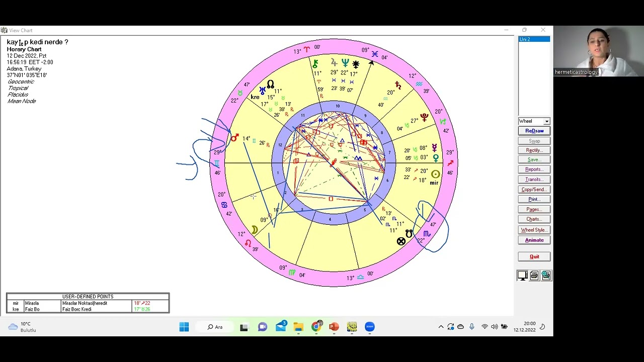644x362 pixels.
Task: Click the Moon glyph in the chart
Action: 254,230
